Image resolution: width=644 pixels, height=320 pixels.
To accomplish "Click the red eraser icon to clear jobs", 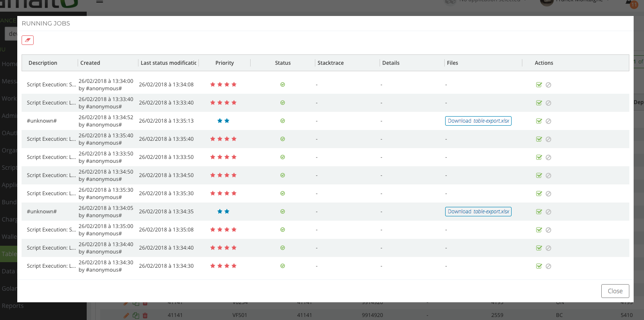I will (x=27, y=40).
